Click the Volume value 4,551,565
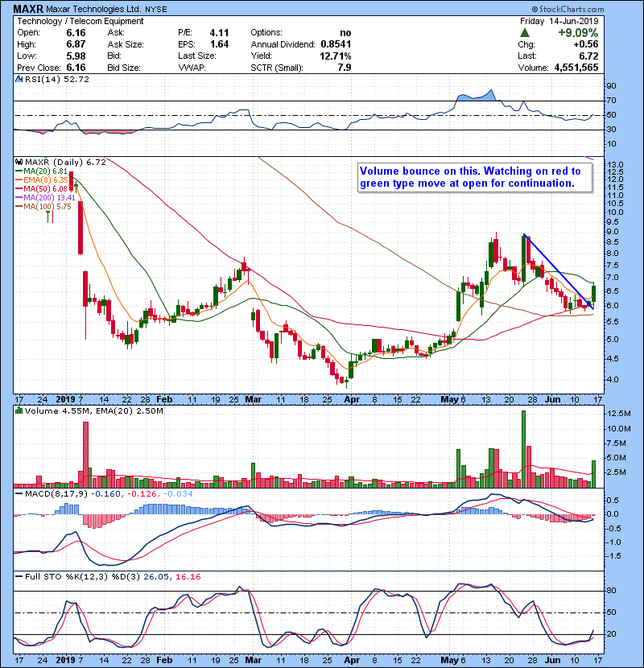Screen dimensions: 644x668 576,68
